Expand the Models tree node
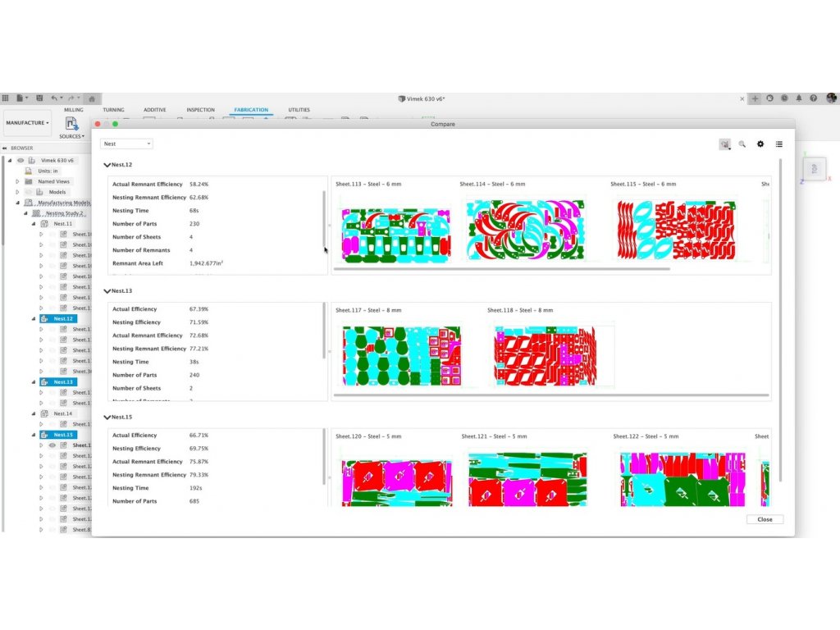This screenshot has width=840, height=630. coord(17,192)
